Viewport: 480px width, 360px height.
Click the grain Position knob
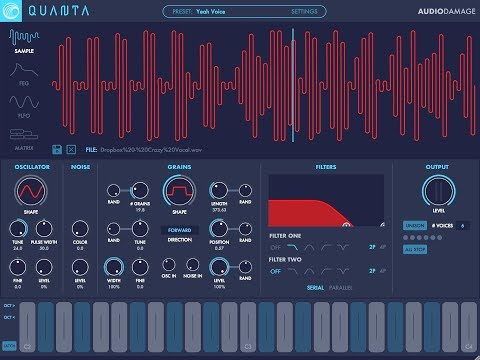click(219, 229)
